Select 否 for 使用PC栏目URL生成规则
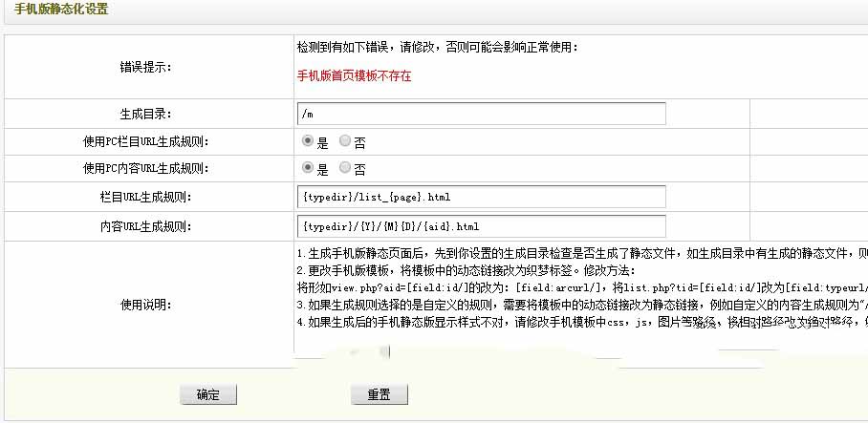868x423 pixels. (345, 141)
